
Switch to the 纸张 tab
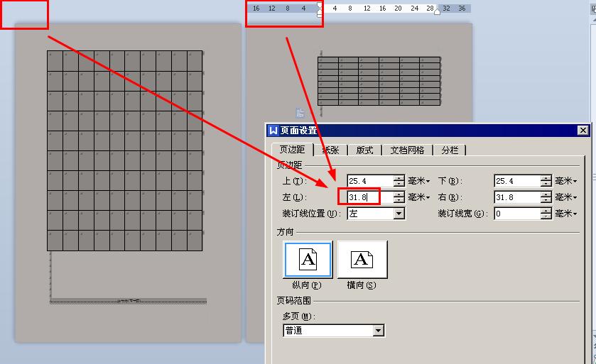330,150
